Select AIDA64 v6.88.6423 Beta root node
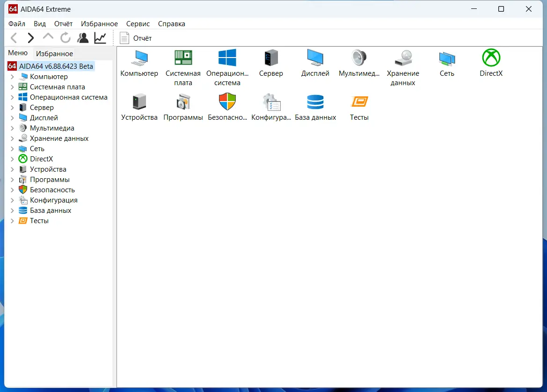This screenshot has width=547, height=392. point(51,66)
